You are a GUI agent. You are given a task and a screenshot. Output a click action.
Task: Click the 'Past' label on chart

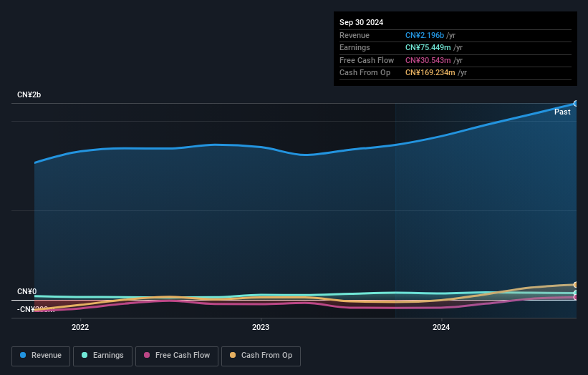coord(562,112)
